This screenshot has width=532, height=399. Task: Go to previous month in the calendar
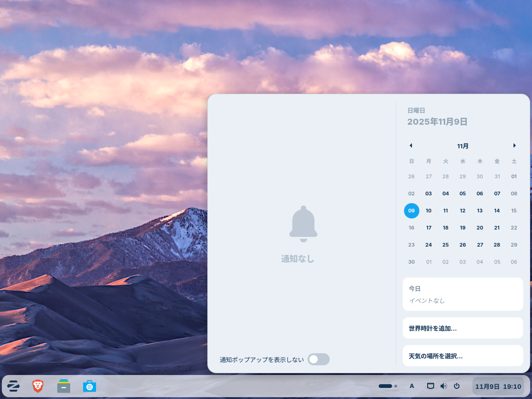(411, 145)
